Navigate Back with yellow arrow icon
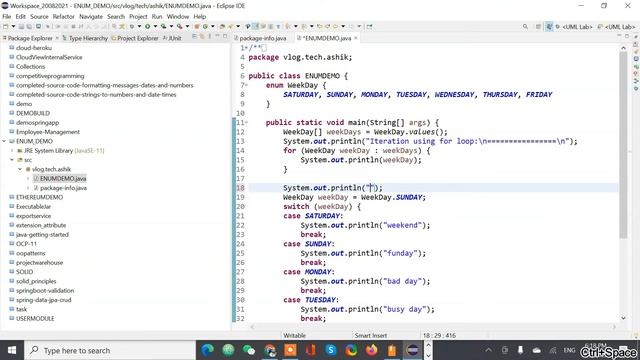The image size is (640, 360). [x=335, y=27]
